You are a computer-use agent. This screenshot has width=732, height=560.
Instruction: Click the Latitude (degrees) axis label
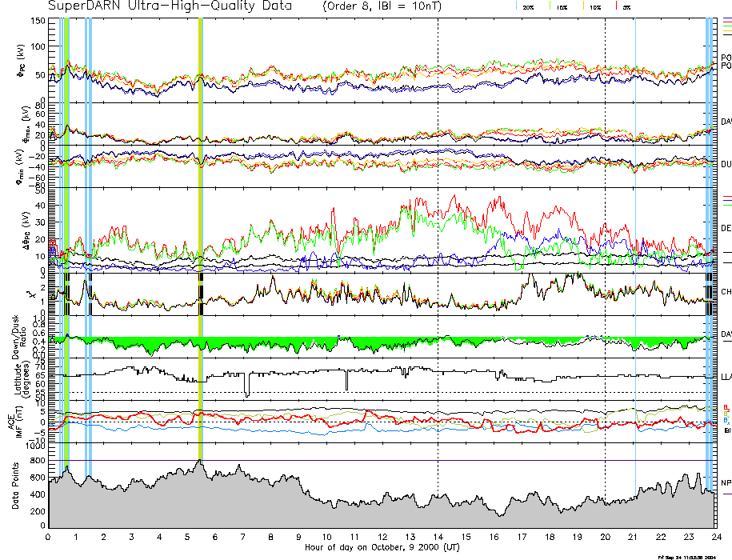tap(15, 379)
